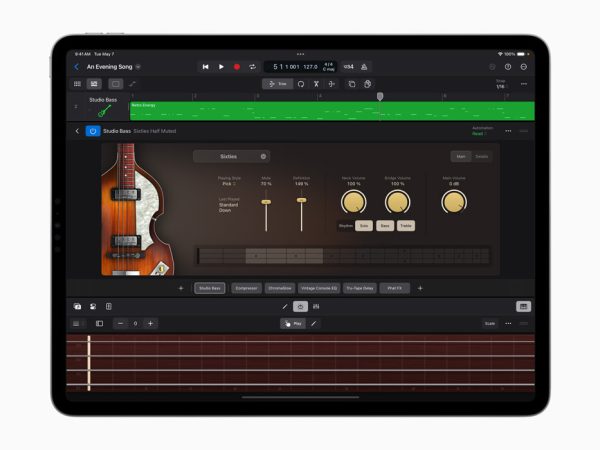
Task: Click the Treble pickup button
Action: click(406, 225)
